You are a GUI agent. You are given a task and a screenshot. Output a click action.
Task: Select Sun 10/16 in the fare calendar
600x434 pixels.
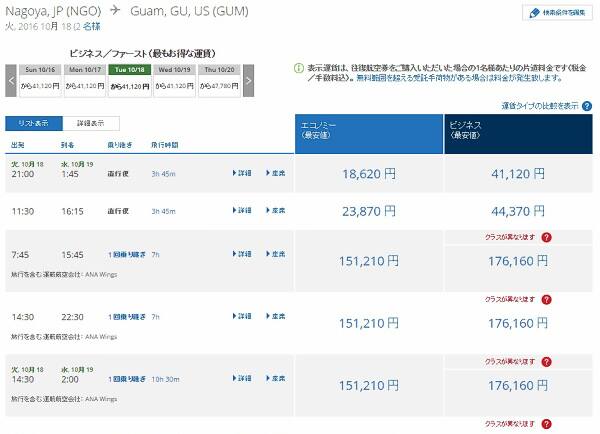tap(41, 80)
